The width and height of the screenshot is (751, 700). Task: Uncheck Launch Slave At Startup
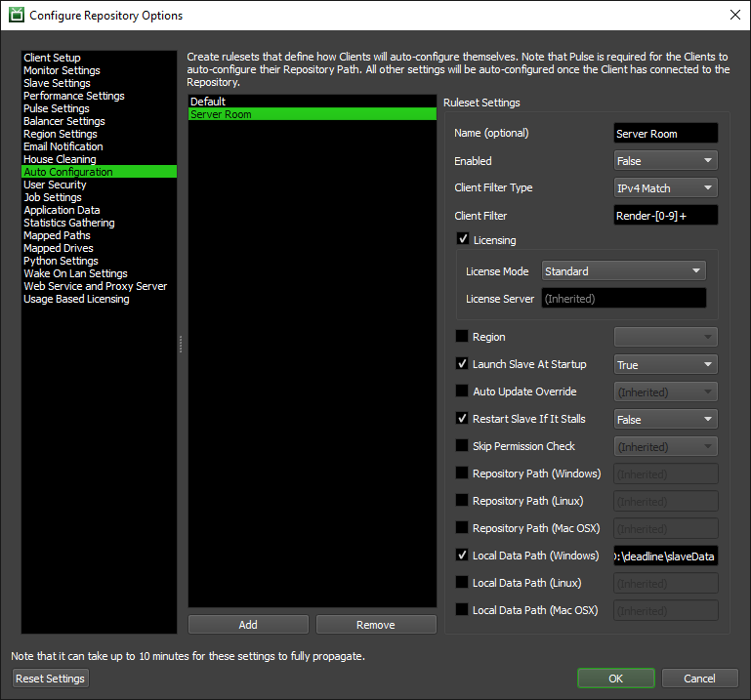[x=463, y=364]
